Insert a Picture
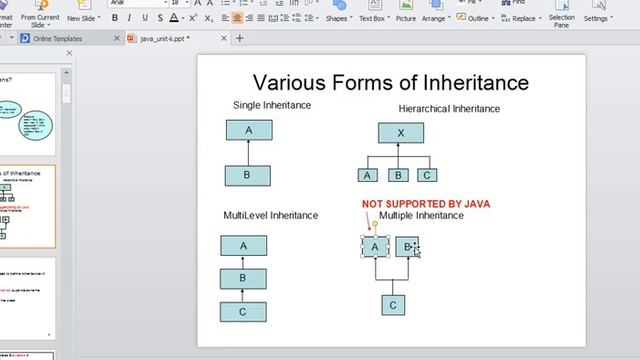This screenshot has height=360, width=640. (x=406, y=12)
